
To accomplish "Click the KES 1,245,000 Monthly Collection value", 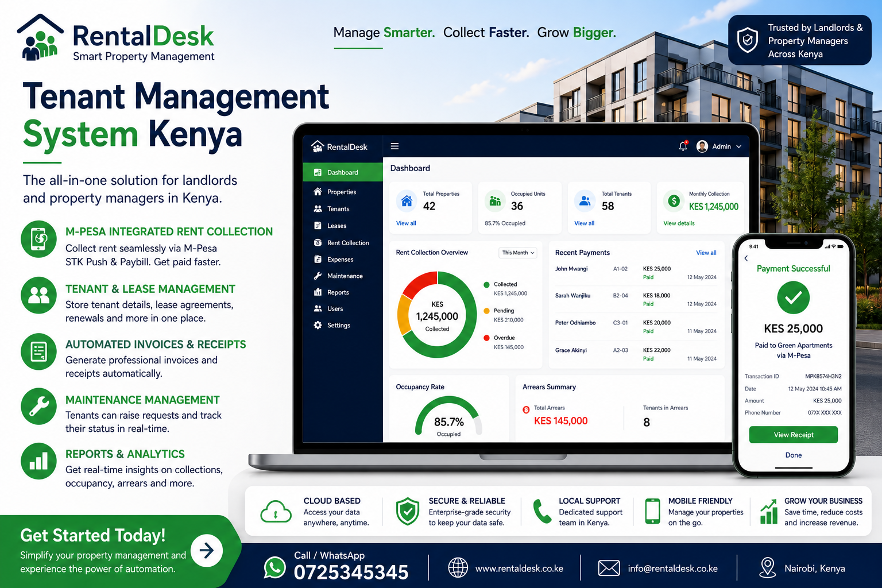I will click(x=714, y=207).
